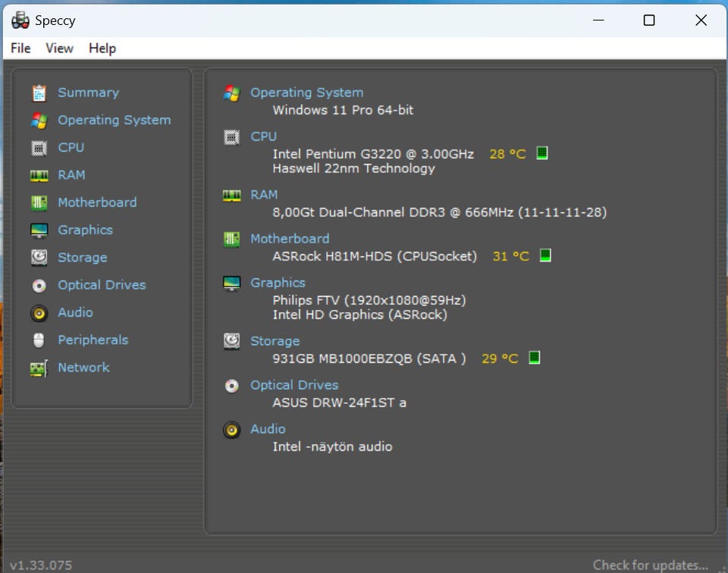
Task: Click the motherboard temperature value 31 °C
Action: [510, 256]
